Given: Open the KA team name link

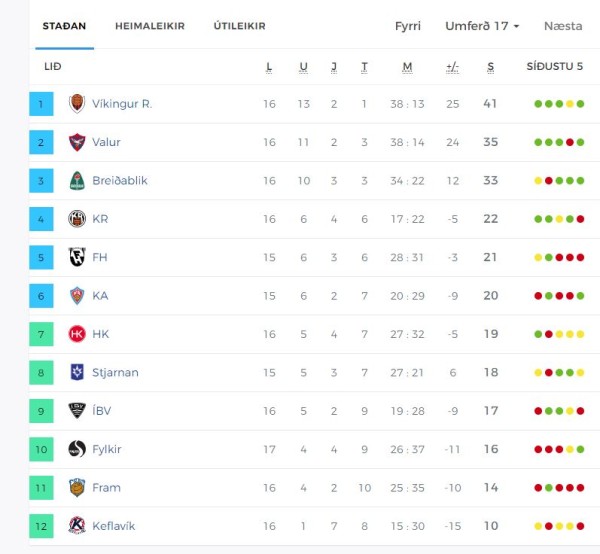Looking at the screenshot, I should pyautogui.click(x=100, y=296).
